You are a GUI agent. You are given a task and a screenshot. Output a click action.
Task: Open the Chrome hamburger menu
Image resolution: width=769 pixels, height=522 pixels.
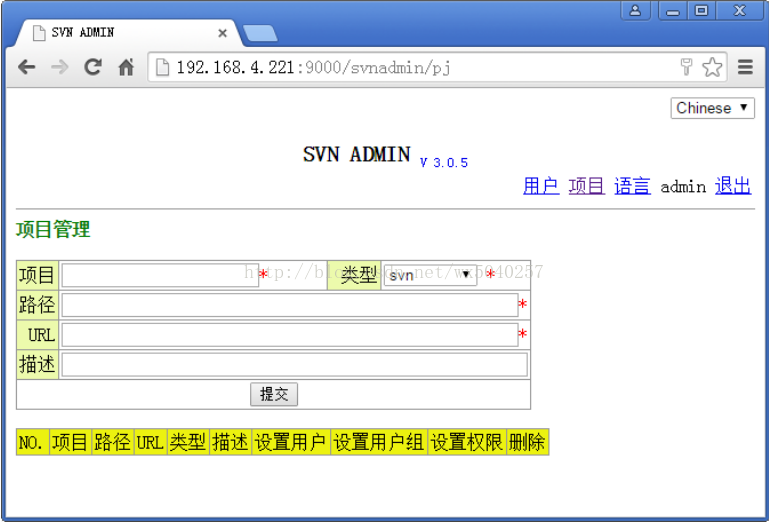[745, 67]
